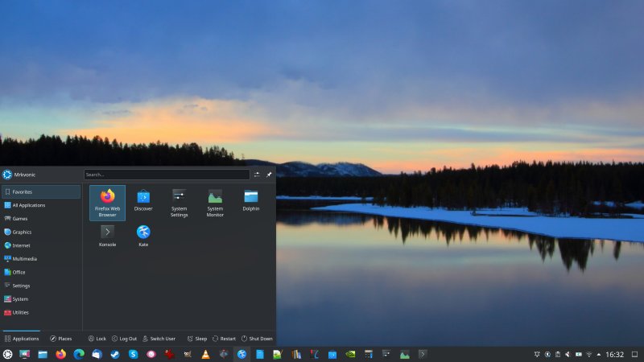Open the System category
644x362 pixels.
click(x=41, y=298)
